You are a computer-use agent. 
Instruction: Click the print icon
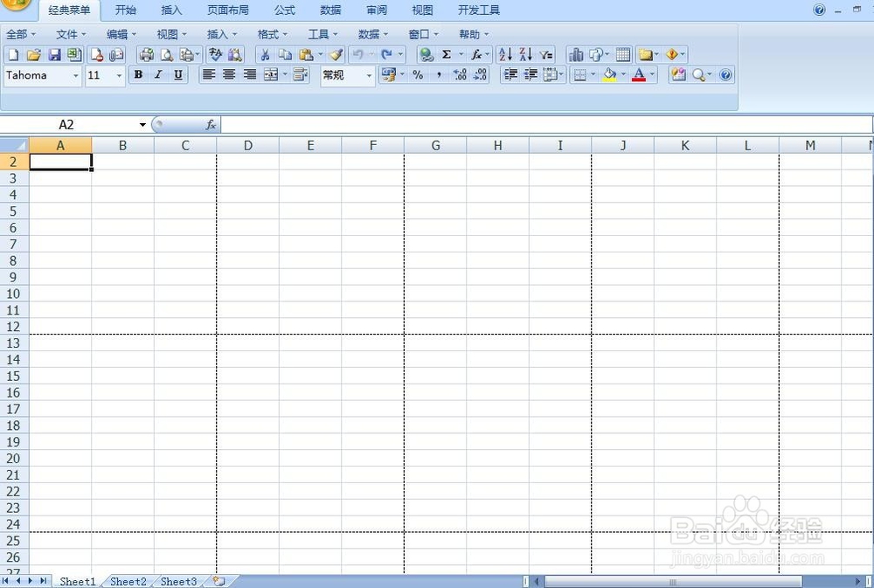point(147,55)
